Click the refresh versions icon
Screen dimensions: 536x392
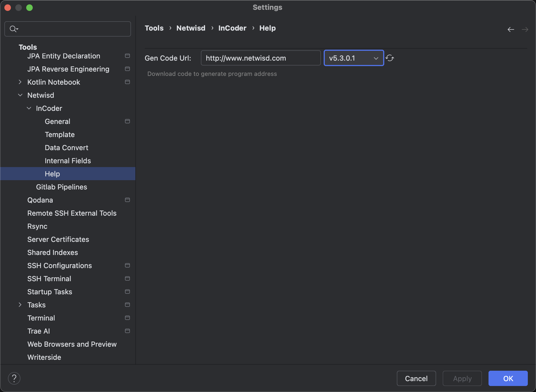pyautogui.click(x=390, y=58)
